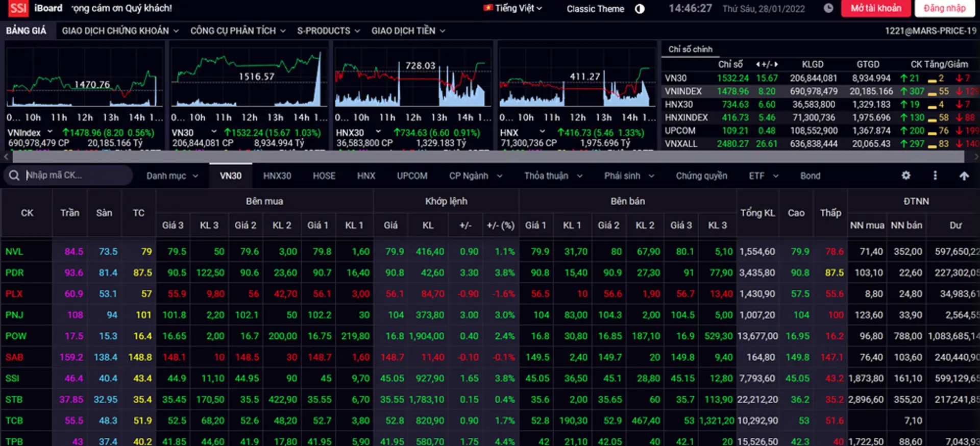Switch to HOSE tab
This screenshot has width=980, height=446.
[x=324, y=176]
